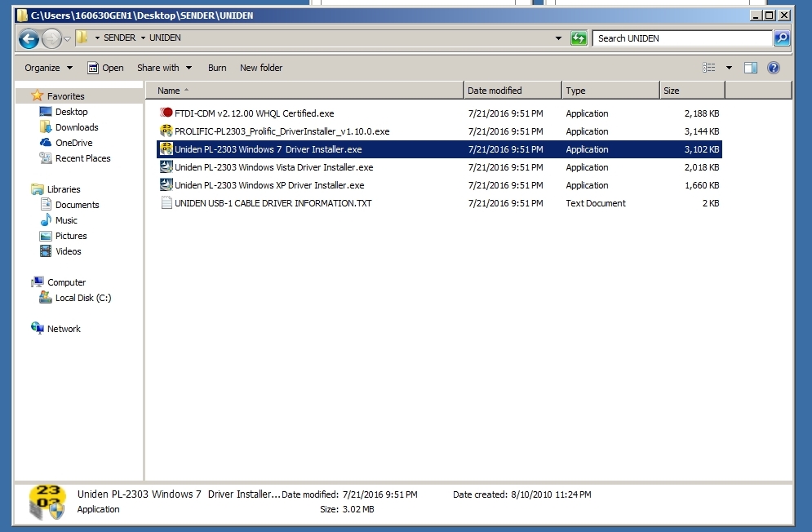This screenshot has height=532, width=812.
Task: Click the Computer icon in sidebar
Action: click(x=38, y=282)
